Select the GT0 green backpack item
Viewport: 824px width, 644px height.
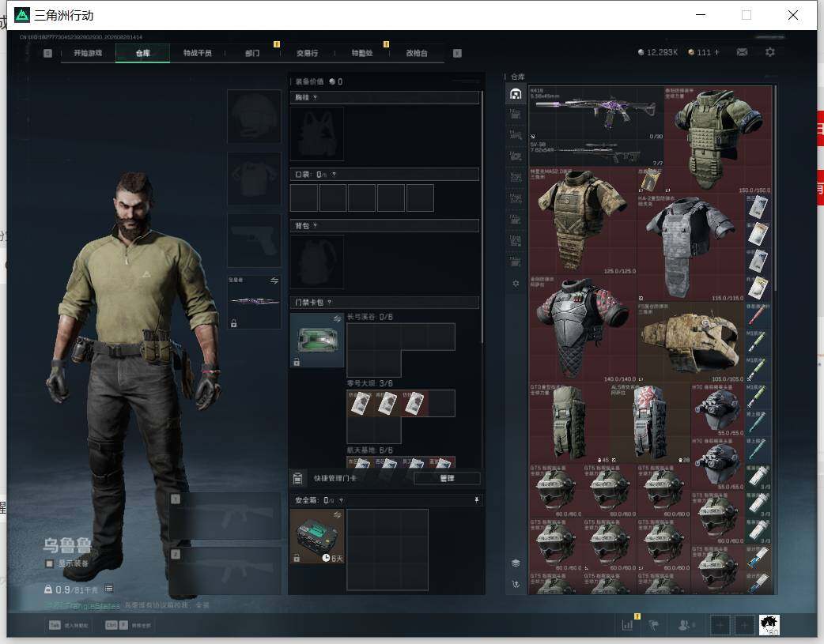[x=569, y=423]
